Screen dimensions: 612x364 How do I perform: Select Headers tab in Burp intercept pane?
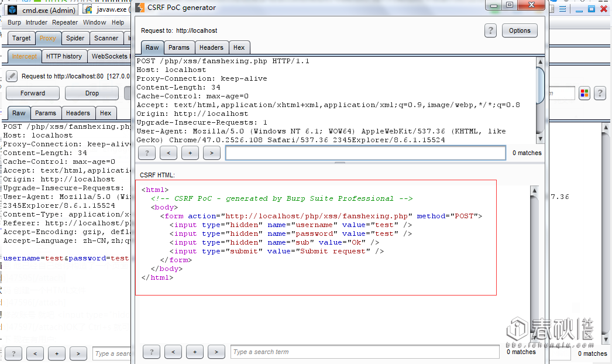[78, 113]
